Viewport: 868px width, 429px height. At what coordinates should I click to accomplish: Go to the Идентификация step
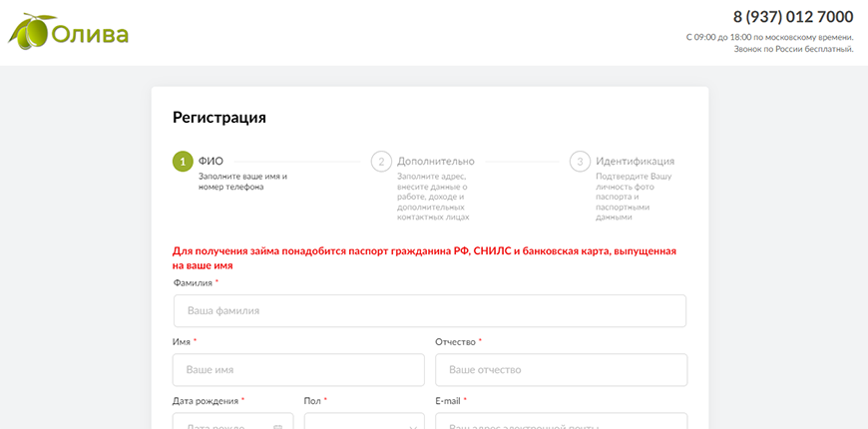tap(635, 161)
